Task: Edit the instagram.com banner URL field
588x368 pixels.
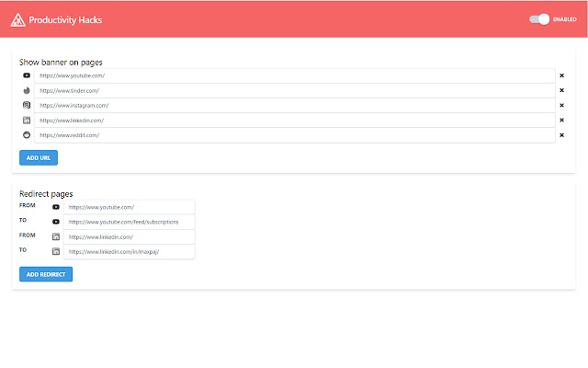Action: tap(295, 106)
